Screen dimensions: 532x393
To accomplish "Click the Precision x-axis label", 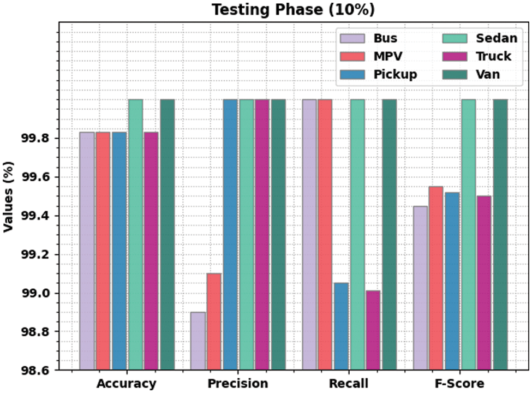I will pos(238,383).
